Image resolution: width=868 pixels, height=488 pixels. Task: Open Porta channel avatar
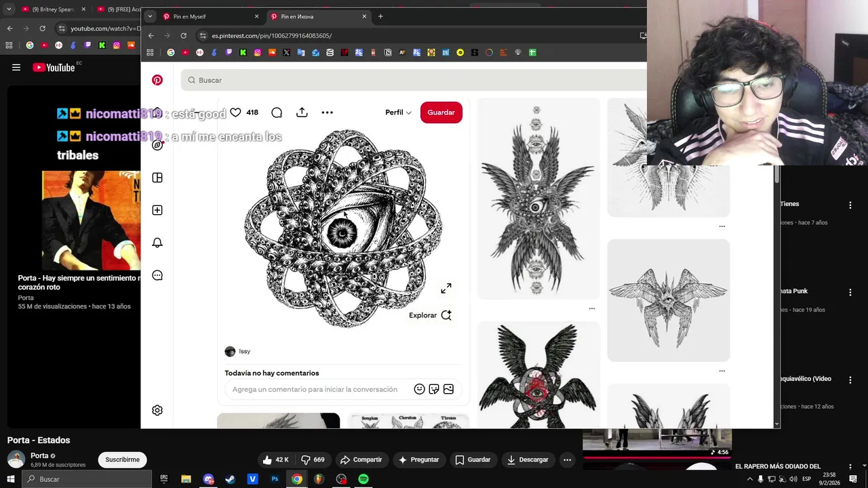16,460
